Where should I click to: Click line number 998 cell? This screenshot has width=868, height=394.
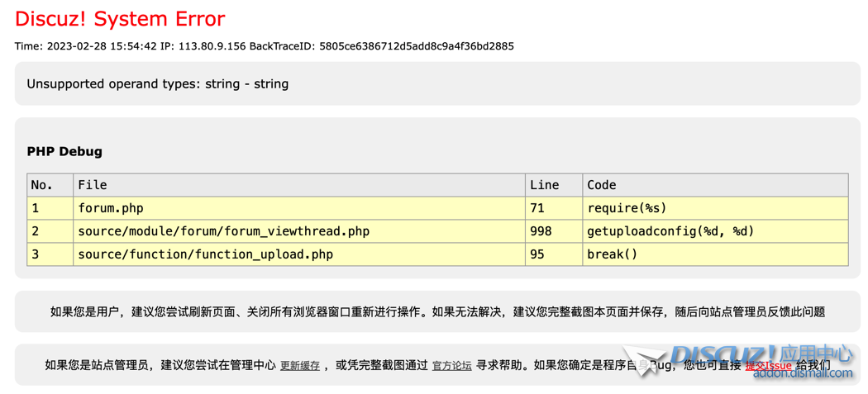[x=541, y=231]
